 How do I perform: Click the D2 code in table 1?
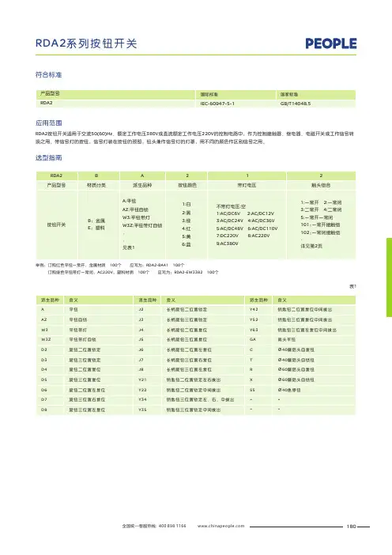point(44,349)
